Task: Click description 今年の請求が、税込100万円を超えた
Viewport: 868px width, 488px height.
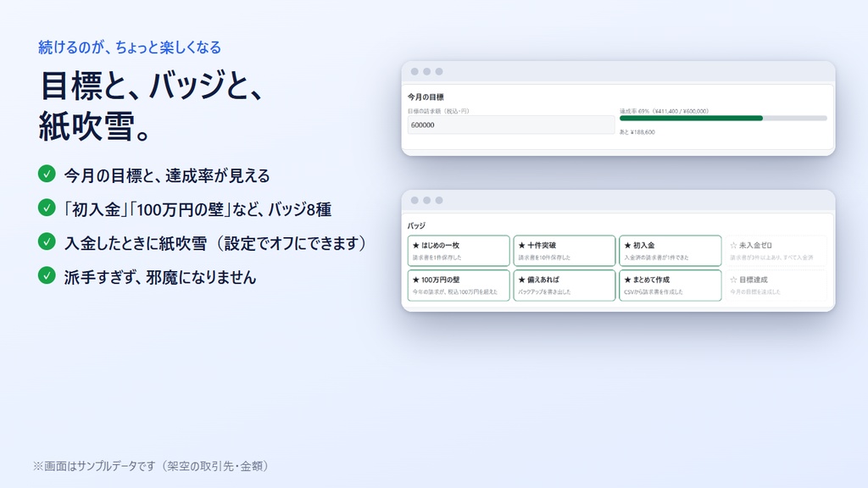Action: pyautogui.click(x=455, y=292)
